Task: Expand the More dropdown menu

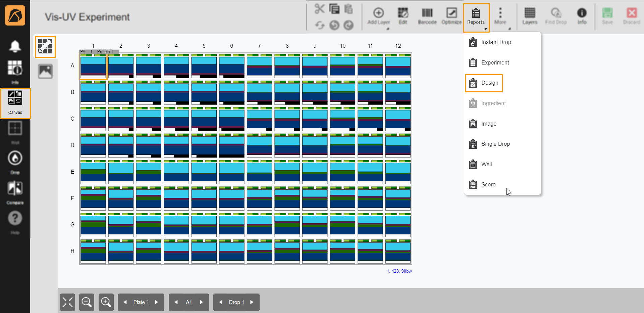Action: (500, 16)
